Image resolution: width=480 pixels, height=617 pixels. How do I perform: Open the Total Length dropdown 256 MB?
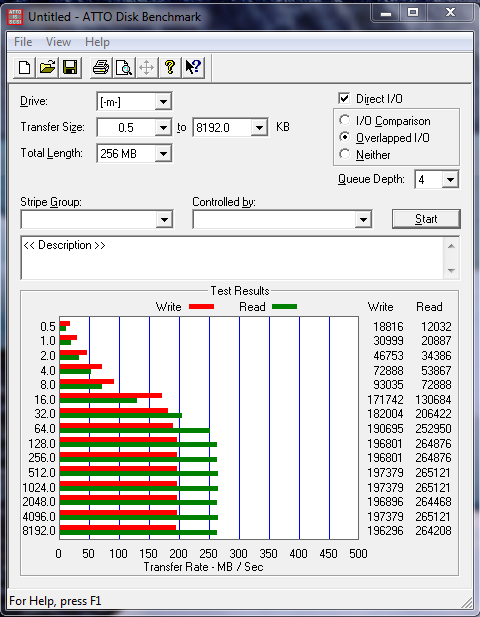click(163, 153)
